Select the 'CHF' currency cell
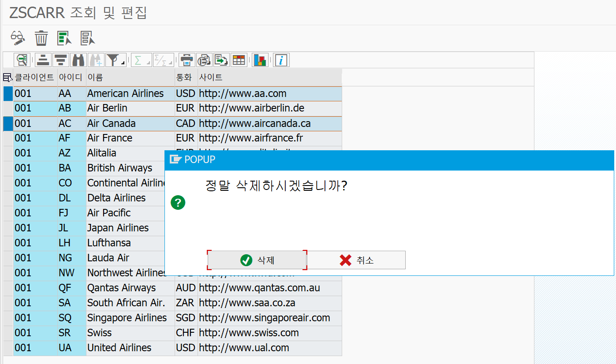 click(x=186, y=333)
